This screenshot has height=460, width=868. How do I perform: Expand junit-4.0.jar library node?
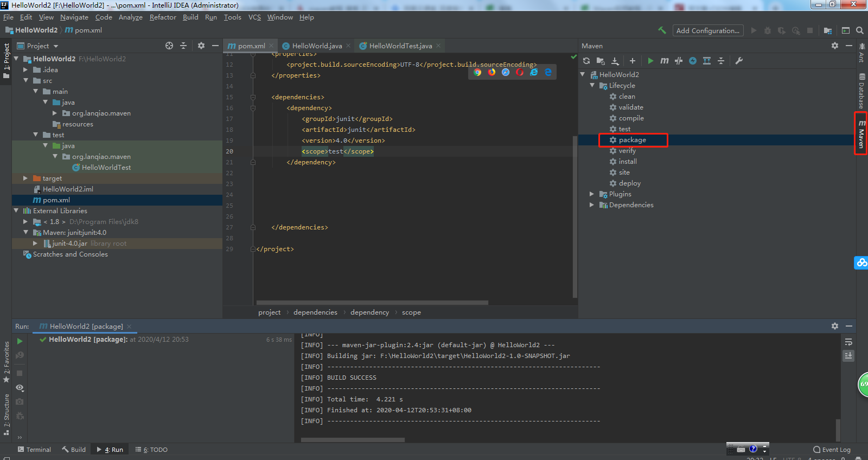point(35,244)
